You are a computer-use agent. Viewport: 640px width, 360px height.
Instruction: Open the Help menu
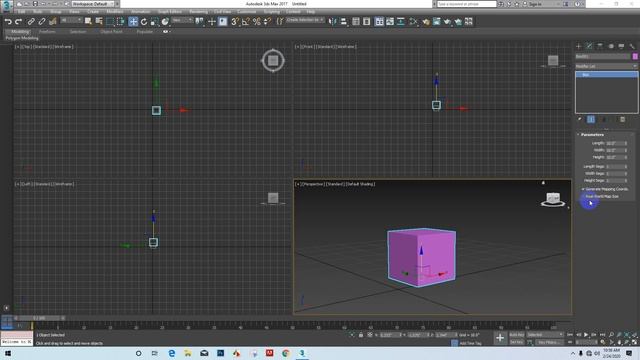(x=311, y=11)
